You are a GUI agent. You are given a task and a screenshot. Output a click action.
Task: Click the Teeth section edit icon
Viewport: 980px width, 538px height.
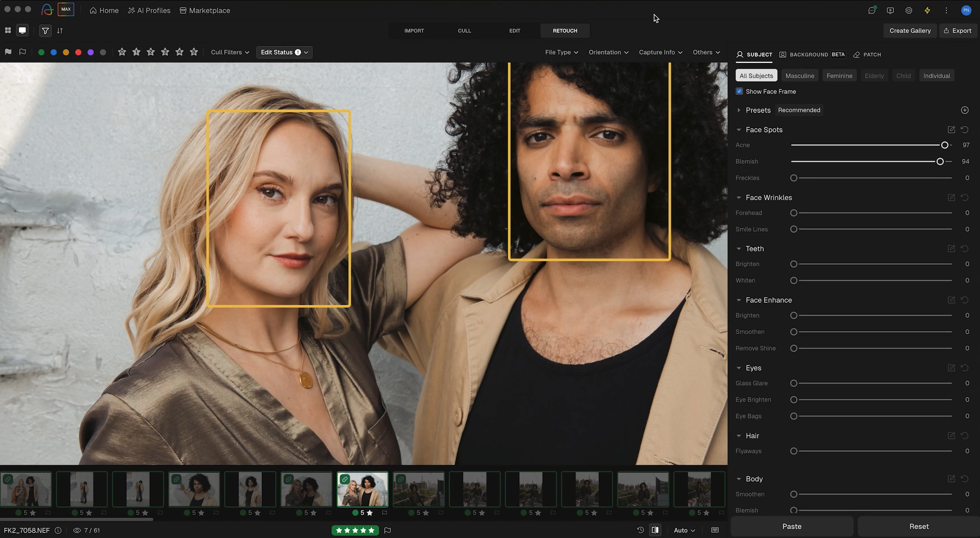(951, 249)
